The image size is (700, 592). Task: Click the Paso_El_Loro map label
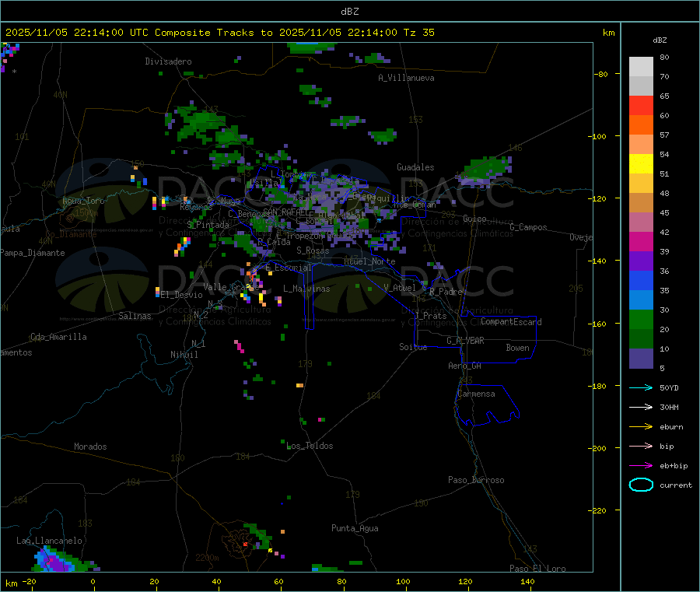(537, 569)
